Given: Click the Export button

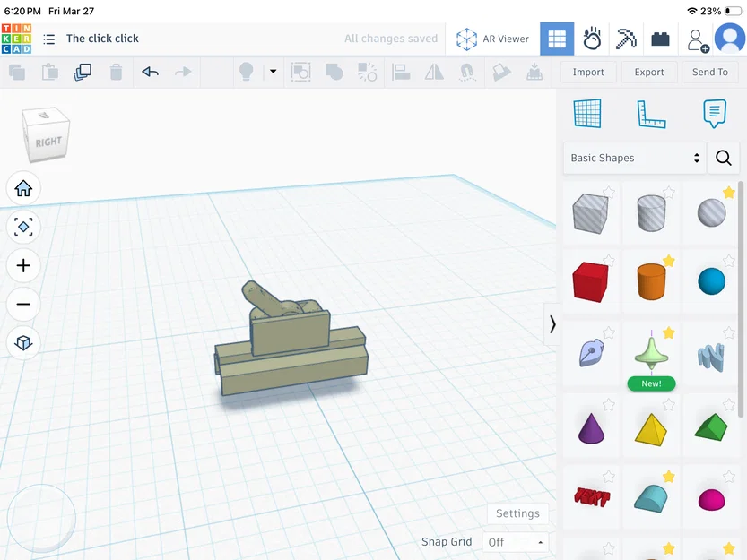Looking at the screenshot, I should (x=649, y=72).
